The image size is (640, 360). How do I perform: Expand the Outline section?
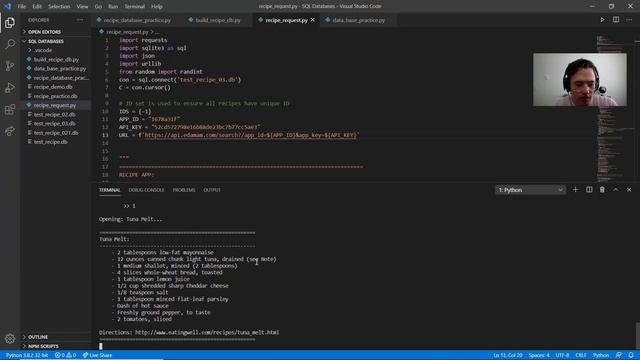tap(38, 337)
